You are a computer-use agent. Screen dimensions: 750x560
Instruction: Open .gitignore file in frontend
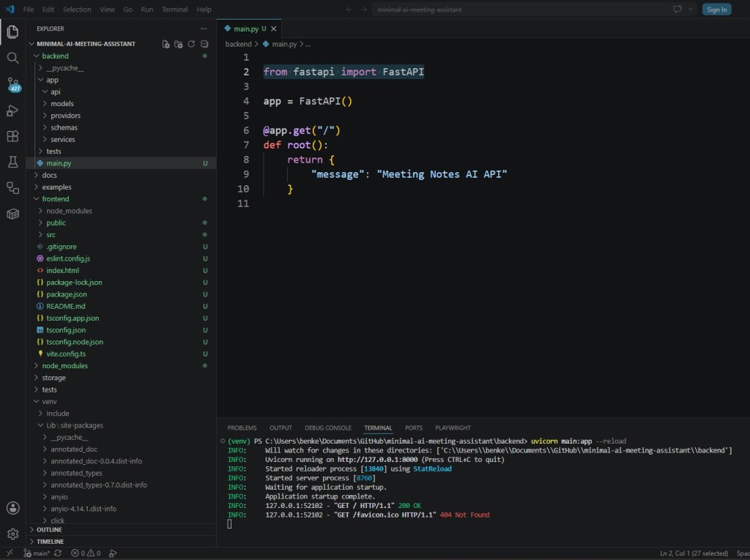pyautogui.click(x=62, y=247)
